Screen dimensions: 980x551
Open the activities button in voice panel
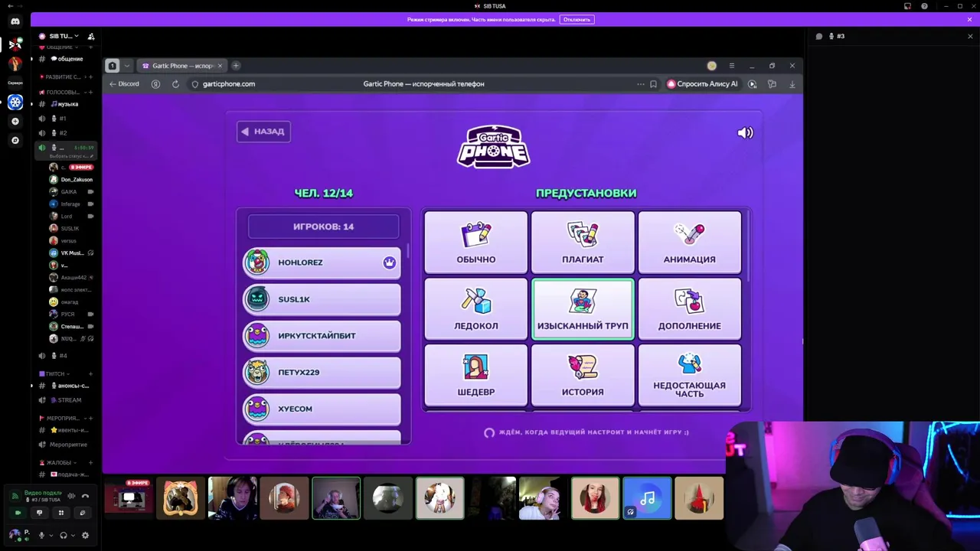coord(60,513)
